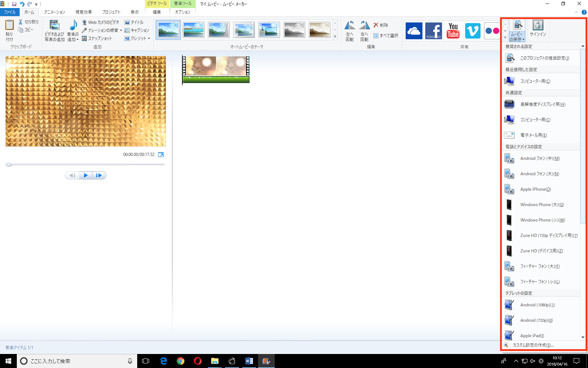
Task: Click the Snapshot tool icon
Action: click(84, 39)
